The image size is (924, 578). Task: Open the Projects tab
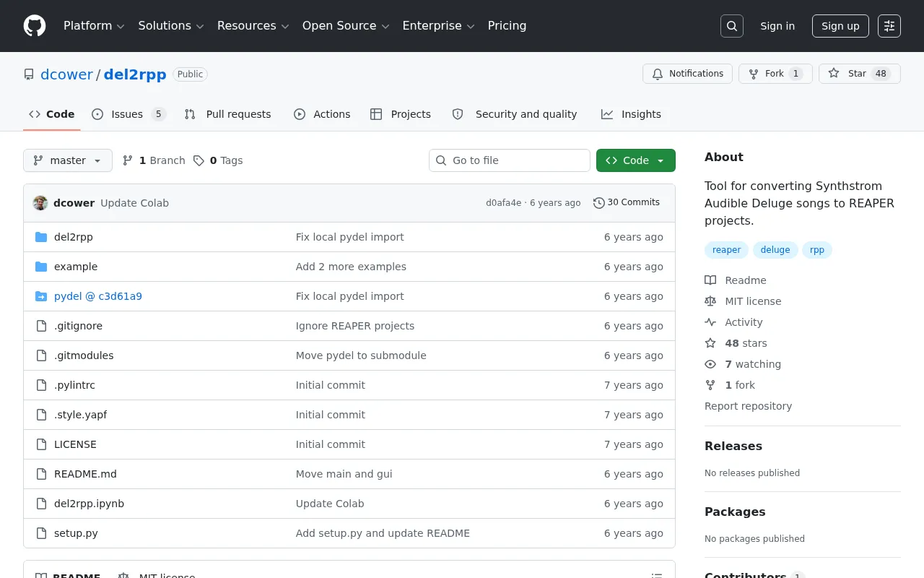pyautogui.click(x=401, y=114)
